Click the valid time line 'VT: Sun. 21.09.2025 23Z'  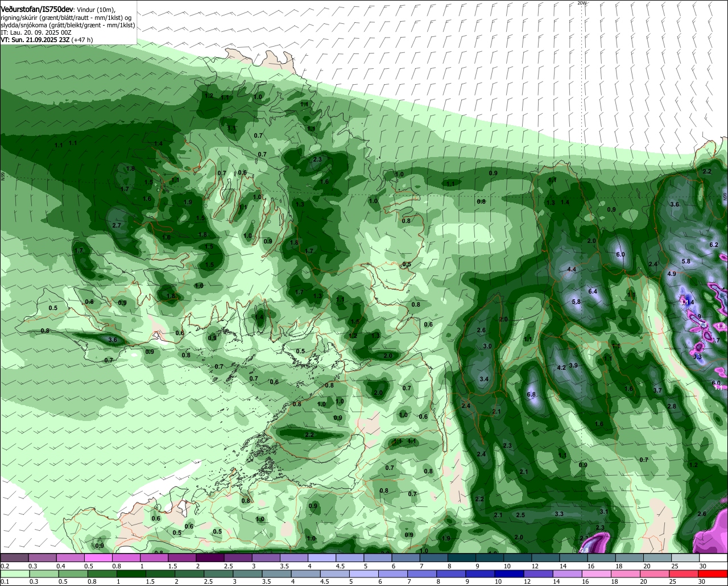(x=35, y=40)
